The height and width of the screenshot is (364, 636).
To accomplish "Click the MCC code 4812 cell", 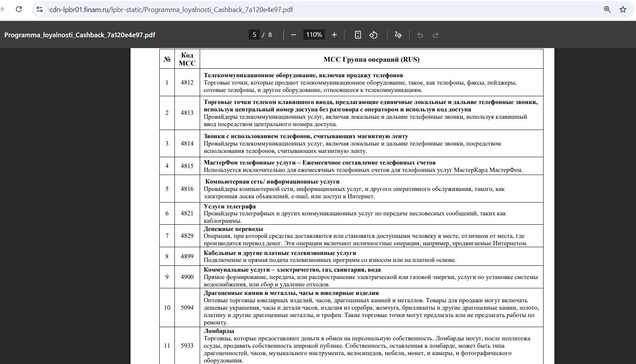I will [187, 82].
